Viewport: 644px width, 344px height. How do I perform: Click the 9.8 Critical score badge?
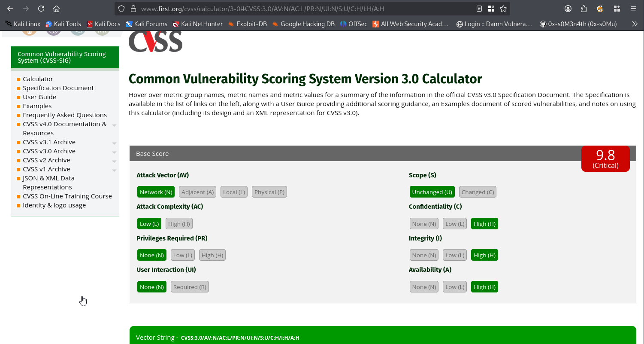(605, 158)
